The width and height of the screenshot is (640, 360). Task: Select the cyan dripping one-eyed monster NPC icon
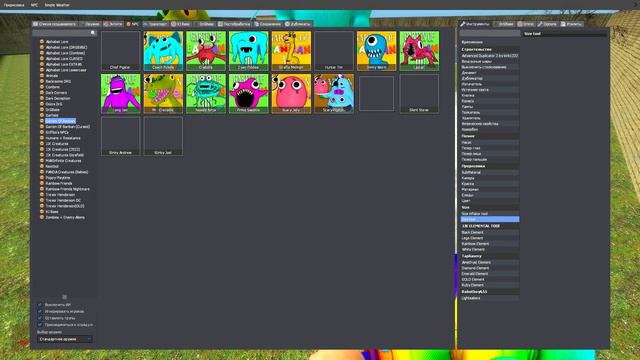[x=249, y=51]
